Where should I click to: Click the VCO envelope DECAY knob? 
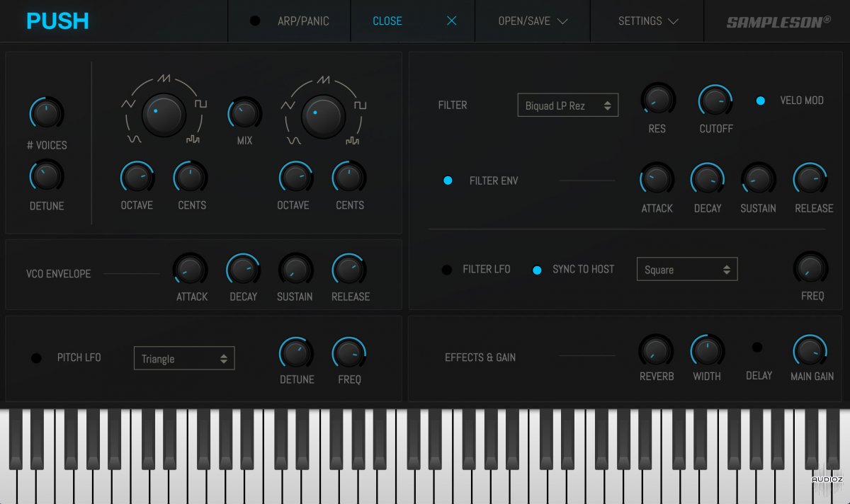[x=243, y=270]
